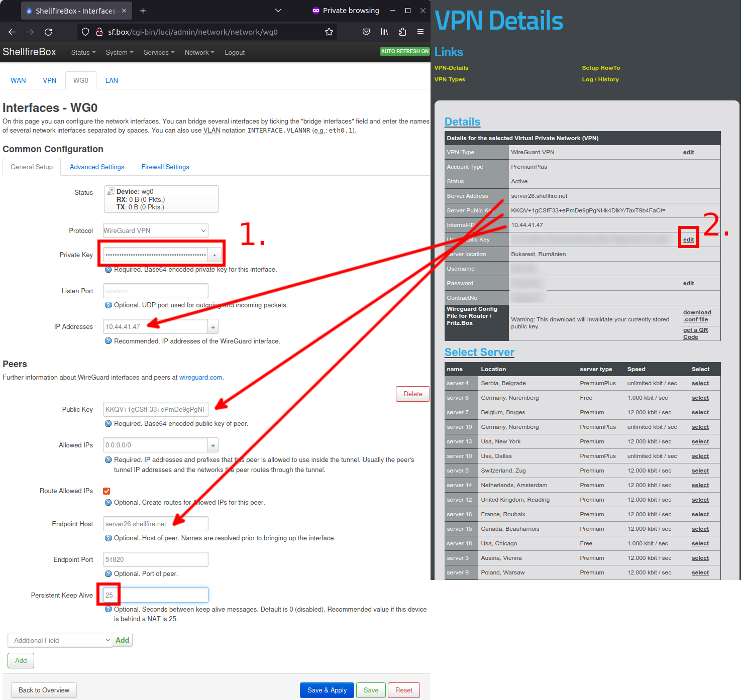742x700 pixels.
Task: Close the ShellfireBox - Interfaces tab
Action: click(124, 11)
